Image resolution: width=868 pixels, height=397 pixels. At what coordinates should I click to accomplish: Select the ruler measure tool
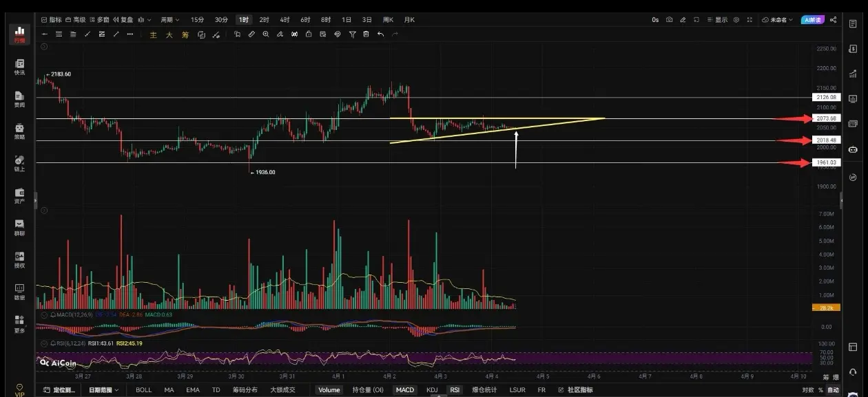coord(251,34)
